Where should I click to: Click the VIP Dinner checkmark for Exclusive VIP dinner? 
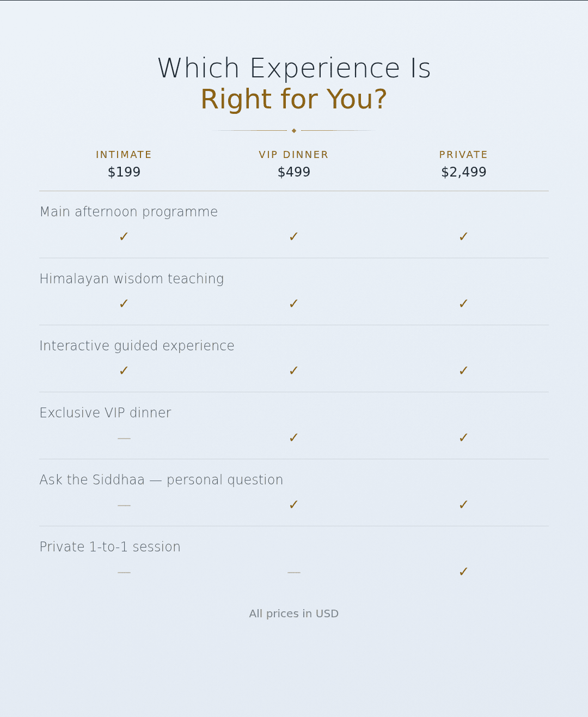click(293, 438)
